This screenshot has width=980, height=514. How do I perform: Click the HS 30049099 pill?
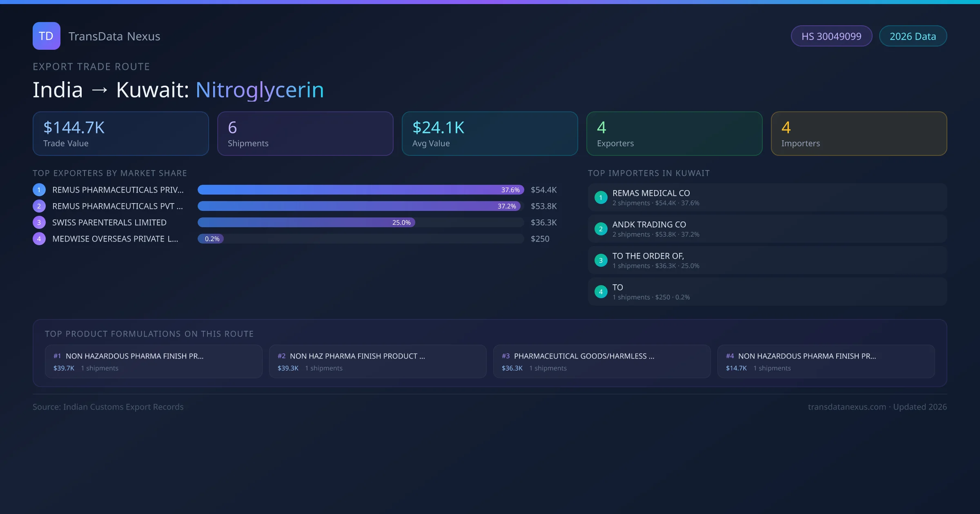click(831, 36)
